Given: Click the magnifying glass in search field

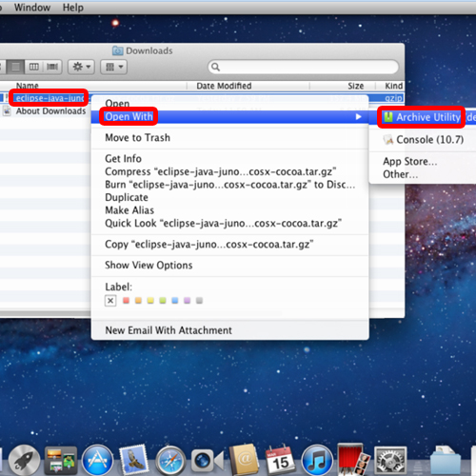Looking at the screenshot, I should [x=215, y=67].
